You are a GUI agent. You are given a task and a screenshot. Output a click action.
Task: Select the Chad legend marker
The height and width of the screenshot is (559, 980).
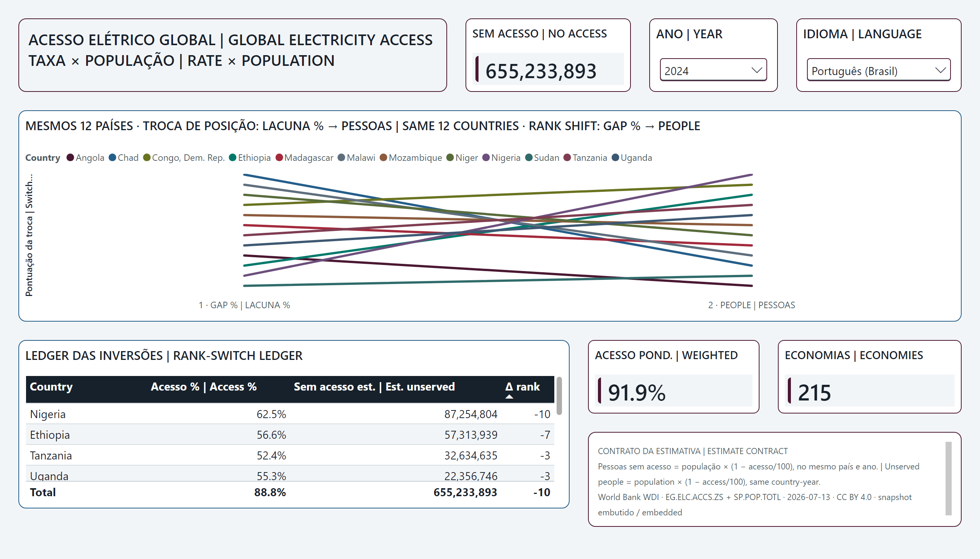(x=113, y=158)
